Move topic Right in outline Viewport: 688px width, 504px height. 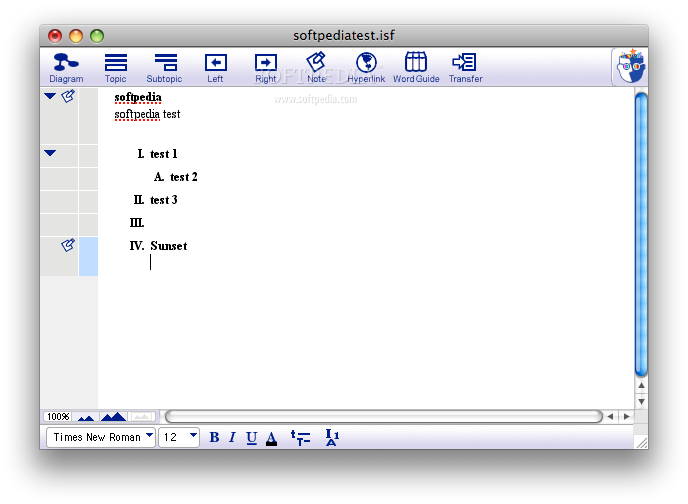265,68
